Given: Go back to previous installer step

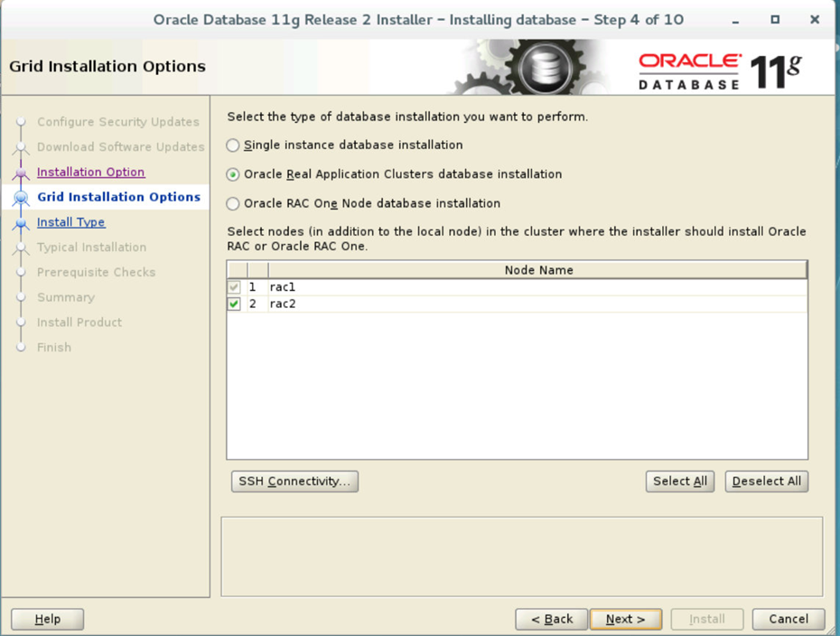Looking at the screenshot, I should click(x=551, y=619).
